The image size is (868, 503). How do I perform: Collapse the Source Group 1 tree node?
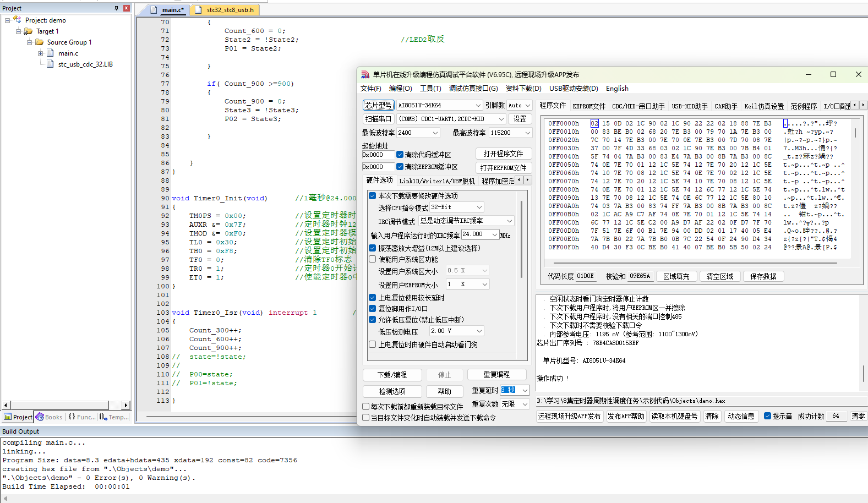point(30,42)
